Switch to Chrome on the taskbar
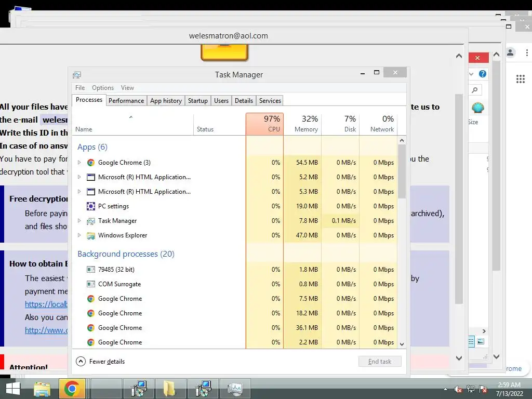The image size is (532, 399). [x=72, y=389]
